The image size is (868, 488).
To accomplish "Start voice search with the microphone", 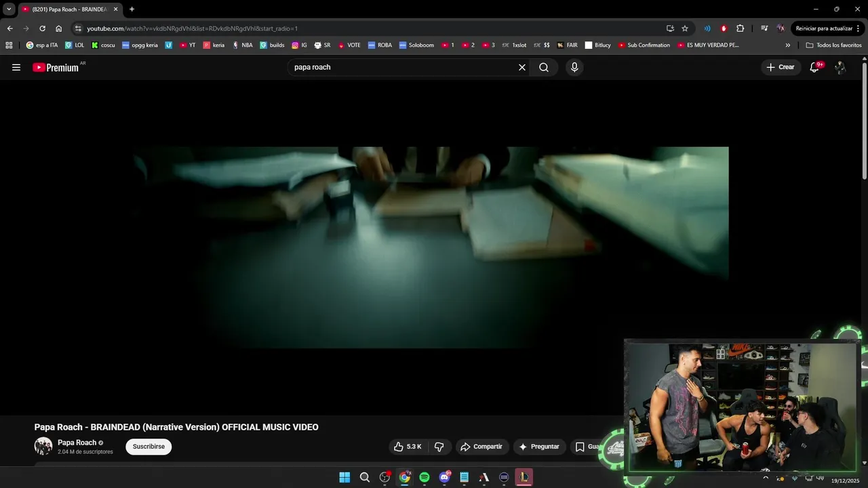I will coord(574,67).
